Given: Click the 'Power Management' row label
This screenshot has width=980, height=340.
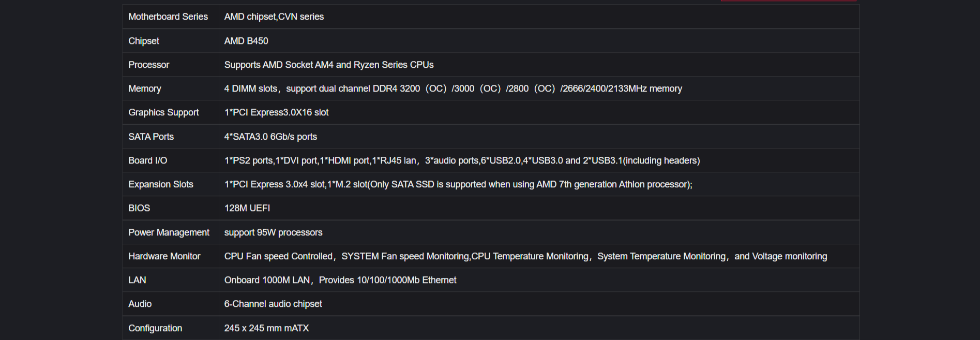Looking at the screenshot, I should 169,232.
